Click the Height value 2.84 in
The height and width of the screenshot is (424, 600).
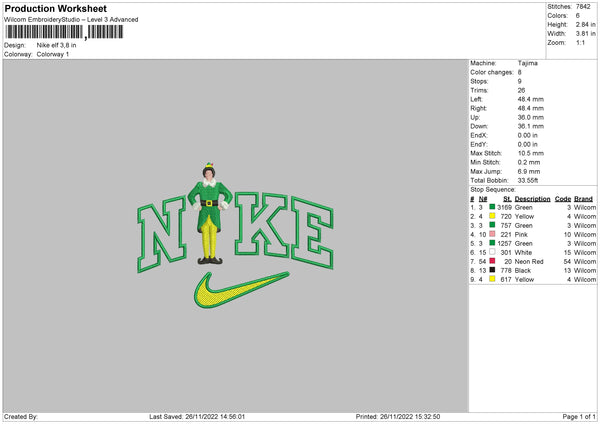click(x=585, y=24)
